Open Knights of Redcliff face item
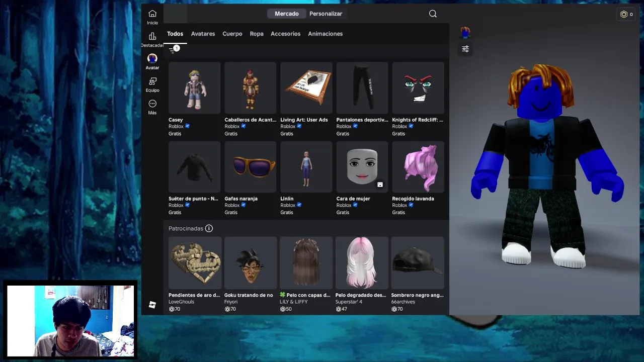This screenshot has height=362, width=644. click(418, 88)
